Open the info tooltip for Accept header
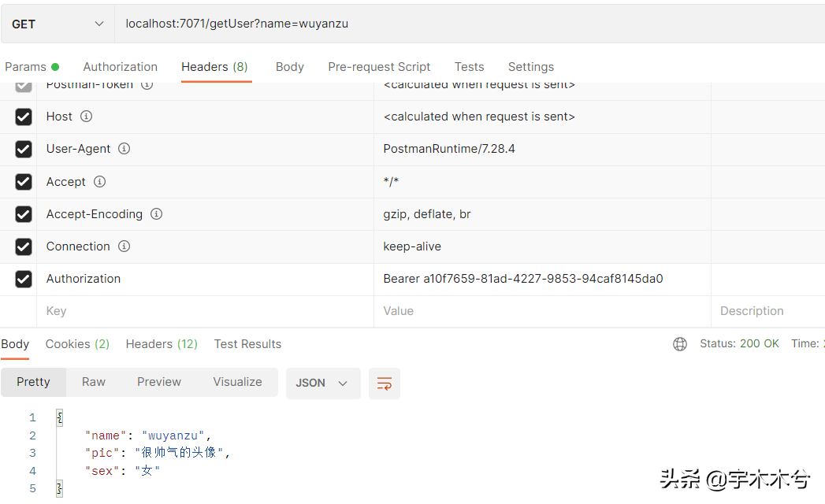This screenshot has width=825, height=504. point(99,181)
